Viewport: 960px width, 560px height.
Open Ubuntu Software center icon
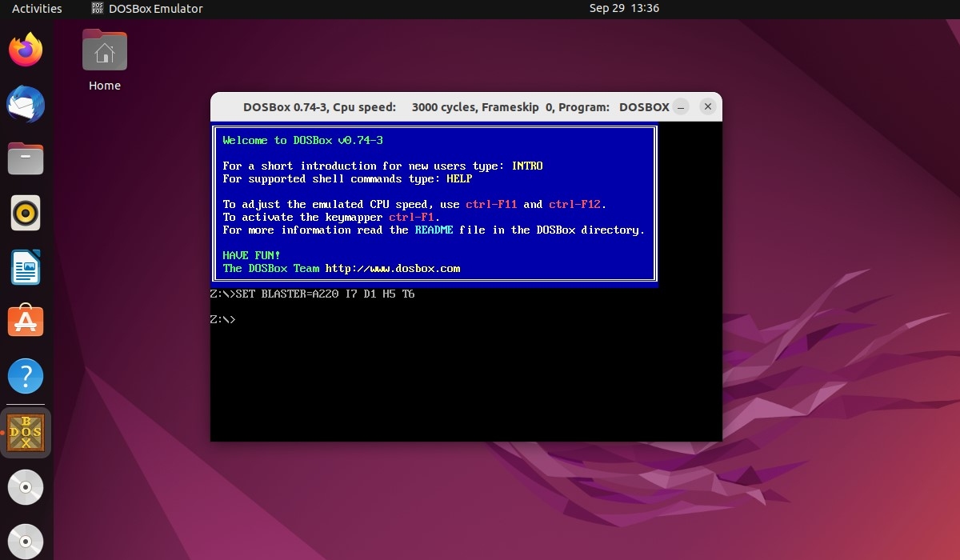26,322
